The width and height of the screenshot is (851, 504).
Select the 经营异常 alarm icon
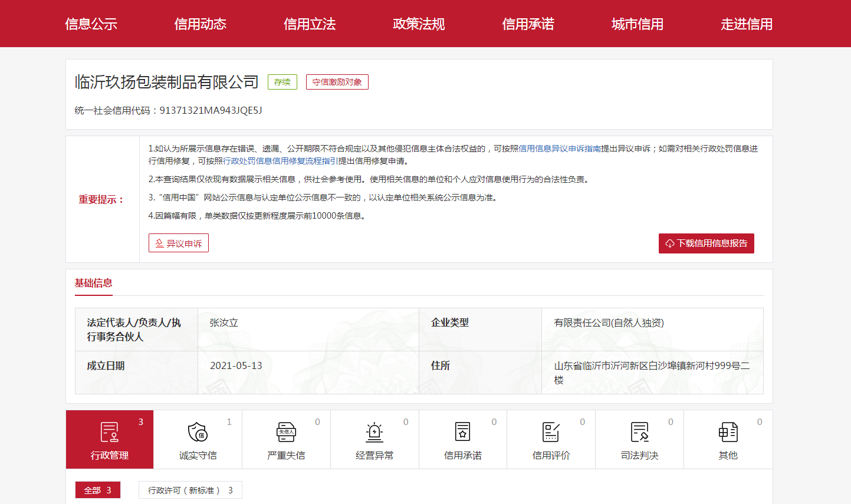[x=374, y=432]
